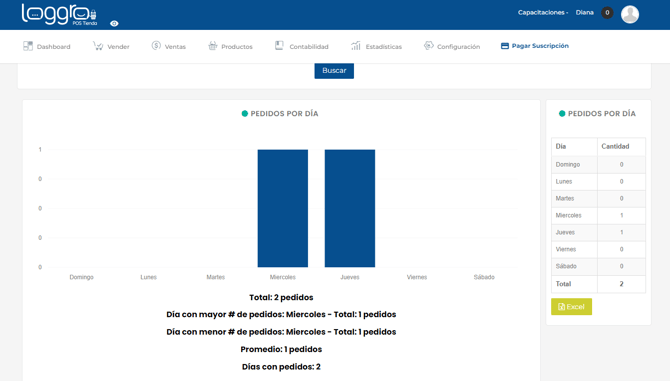Click the Ventas dollar coin icon
This screenshot has width=670, height=381.
(156, 45)
